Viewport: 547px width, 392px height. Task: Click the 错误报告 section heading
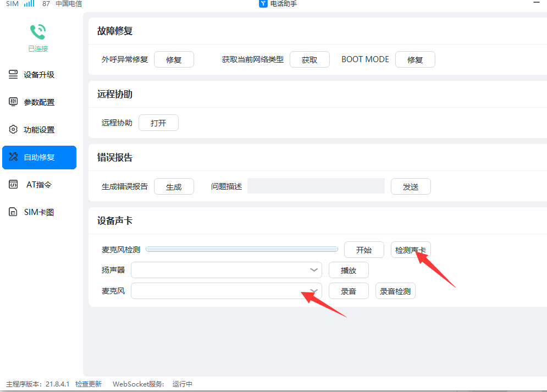(x=115, y=157)
